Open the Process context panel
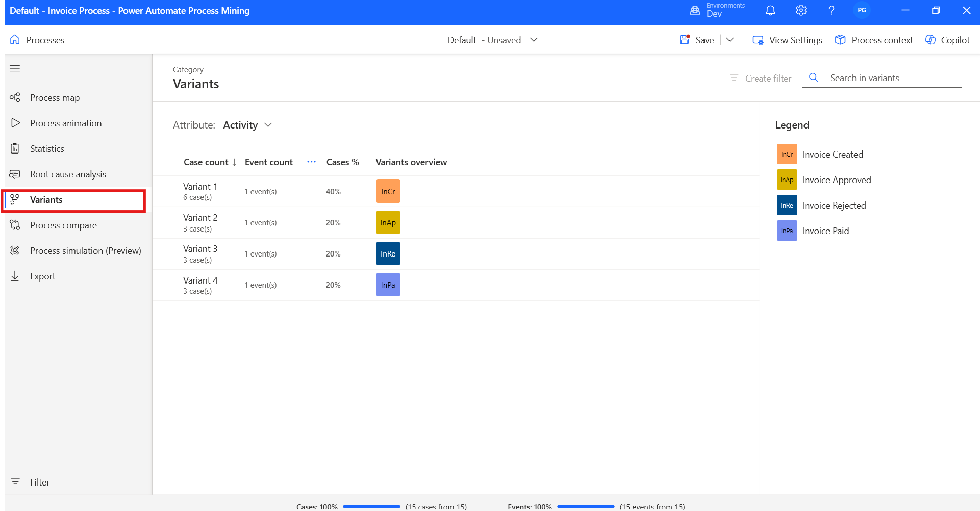Image resolution: width=980 pixels, height=511 pixels. (874, 40)
